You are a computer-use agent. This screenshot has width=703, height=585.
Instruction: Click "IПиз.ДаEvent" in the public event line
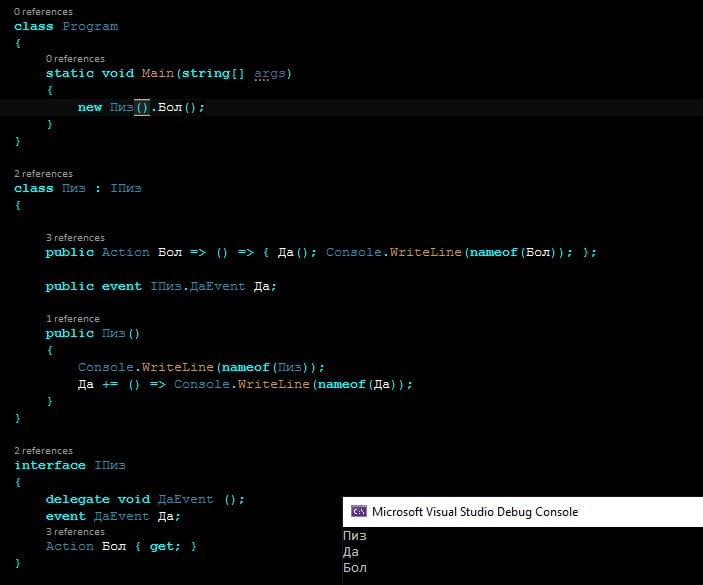(198, 286)
